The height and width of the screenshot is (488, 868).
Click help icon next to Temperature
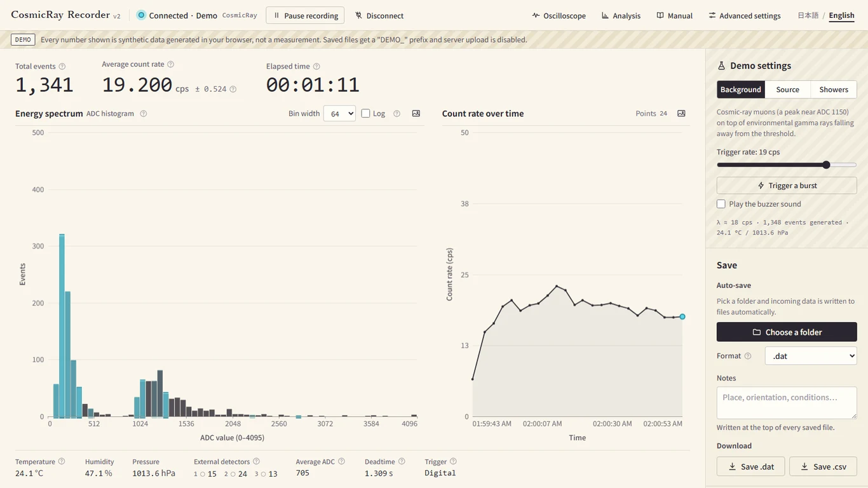pyautogui.click(x=62, y=461)
